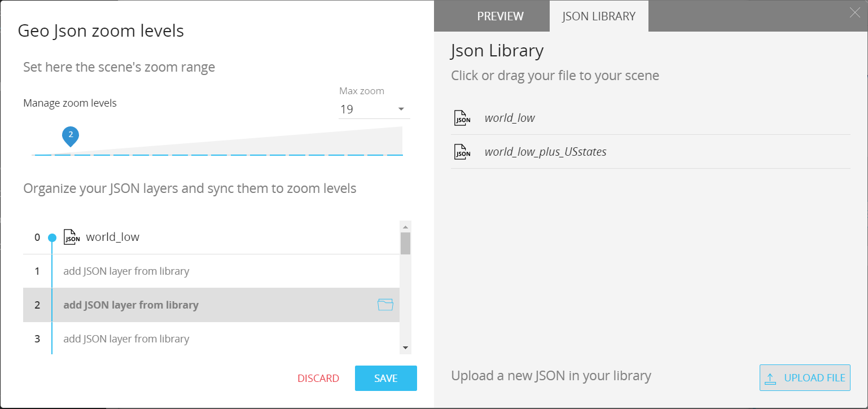Click the blue dot on layer 0 timeline
The width and height of the screenshot is (868, 409).
tap(52, 238)
